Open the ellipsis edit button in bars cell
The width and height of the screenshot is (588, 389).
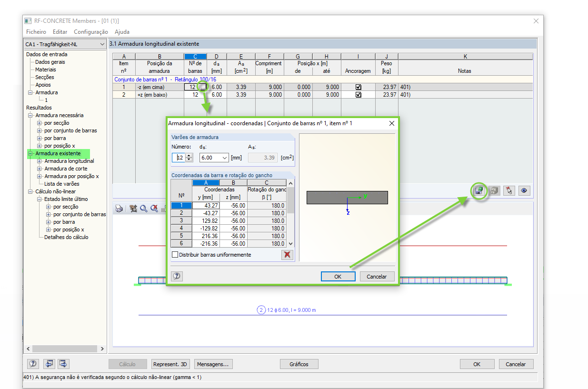[203, 87]
